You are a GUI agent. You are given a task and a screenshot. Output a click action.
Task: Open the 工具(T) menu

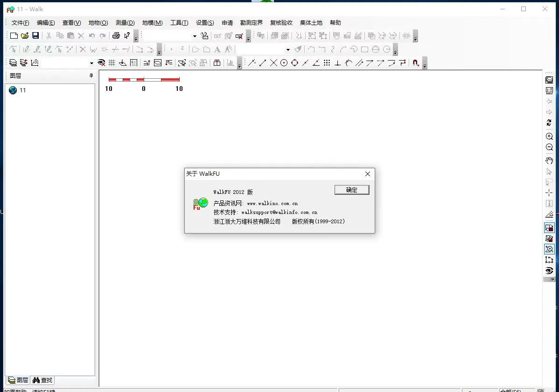coord(179,23)
